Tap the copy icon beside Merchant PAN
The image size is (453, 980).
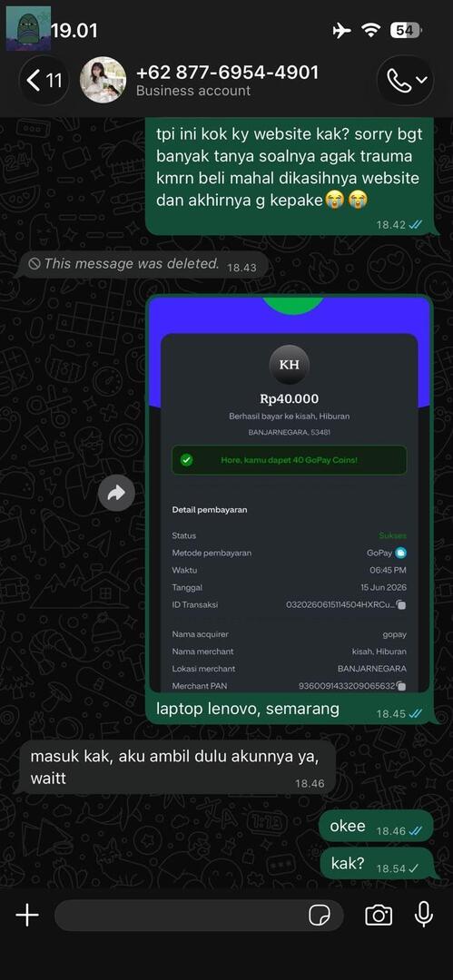pyautogui.click(x=401, y=686)
